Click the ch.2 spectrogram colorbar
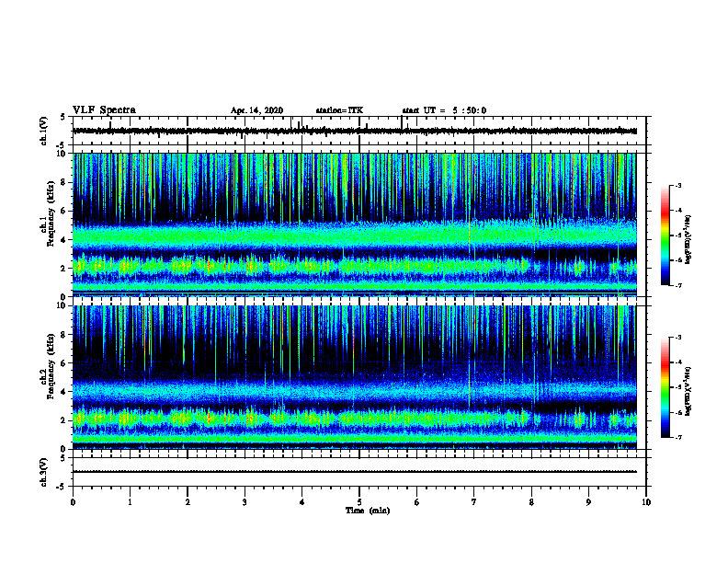This screenshot has height=563, width=728. tap(665, 387)
